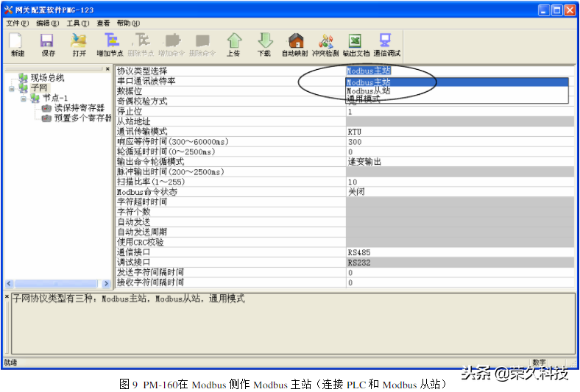The width and height of the screenshot is (580, 392).
Task: Close the bottom description panel
Action: point(7,296)
